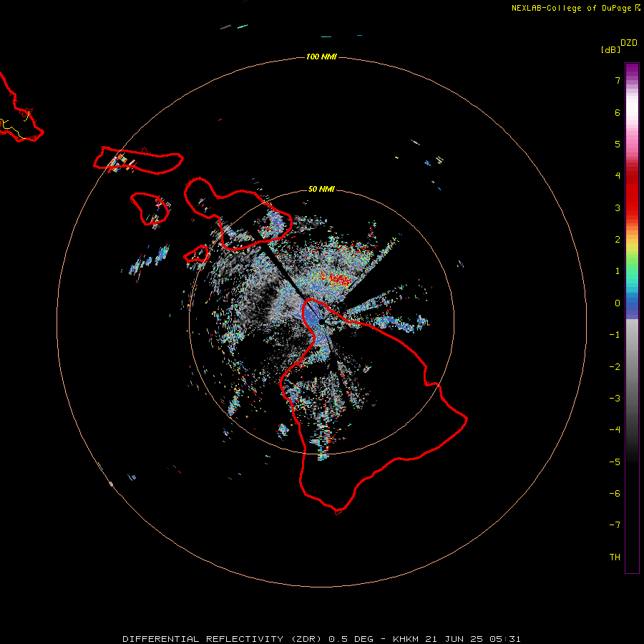Click the 4 value on color scale
The image size is (644, 644).
(618, 175)
